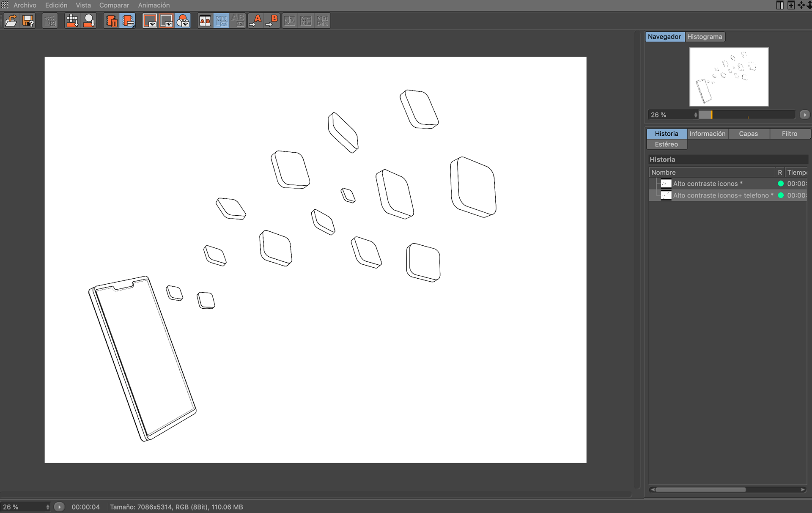Open the Histograma tab
Screen dimensions: 812x513
pyautogui.click(x=705, y=37)
